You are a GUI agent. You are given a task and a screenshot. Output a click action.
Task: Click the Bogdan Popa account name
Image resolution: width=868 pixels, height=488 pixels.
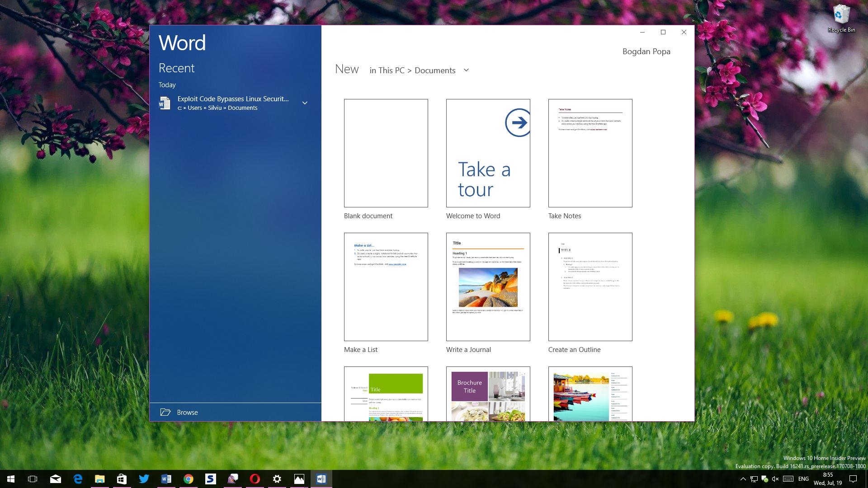646,52
